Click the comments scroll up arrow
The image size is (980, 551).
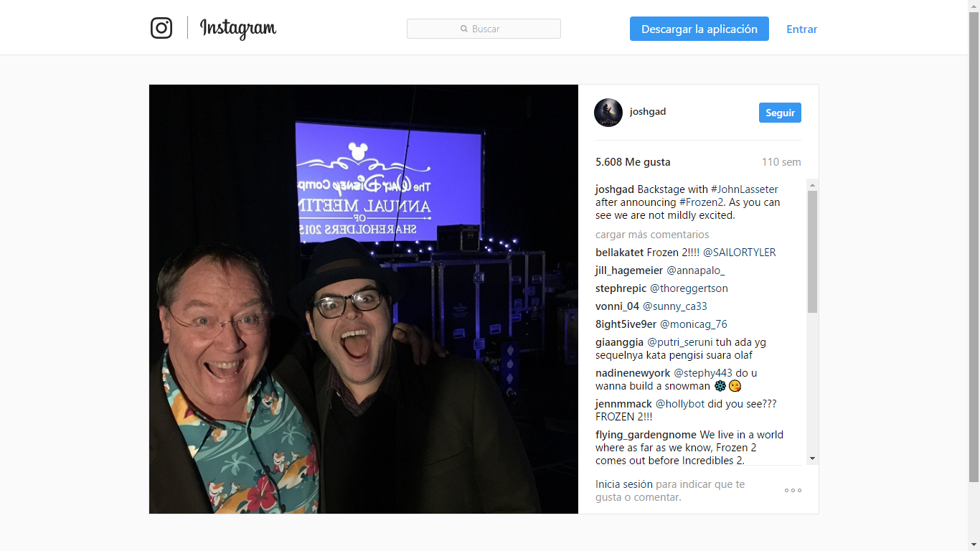click(x=812, y=184)
